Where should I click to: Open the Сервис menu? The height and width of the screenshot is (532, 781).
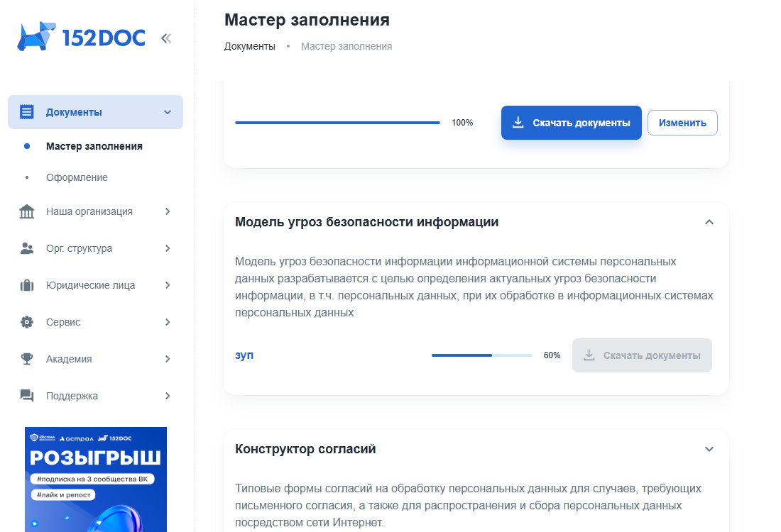pyautogui.click(x=96, y=322)
